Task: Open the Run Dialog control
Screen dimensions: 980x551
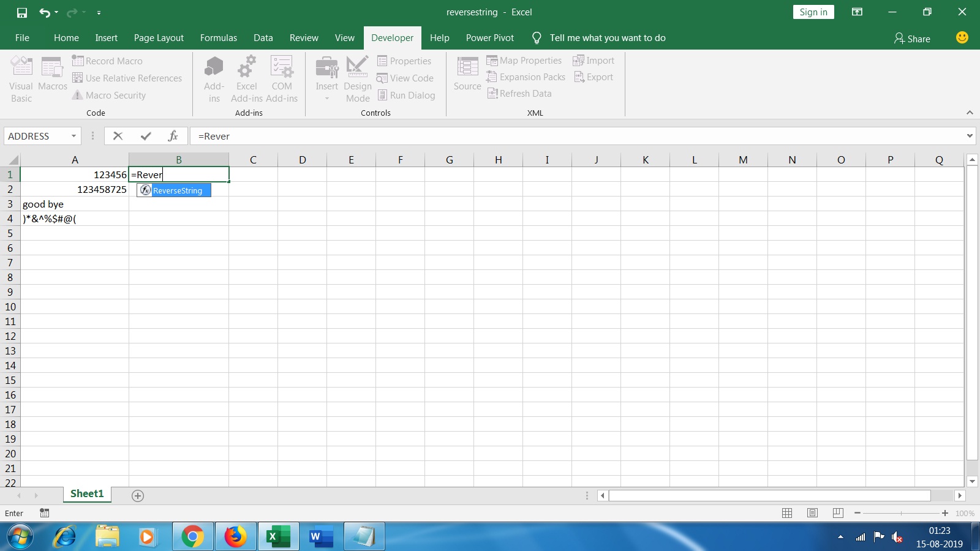Action: tap(407, 95)
